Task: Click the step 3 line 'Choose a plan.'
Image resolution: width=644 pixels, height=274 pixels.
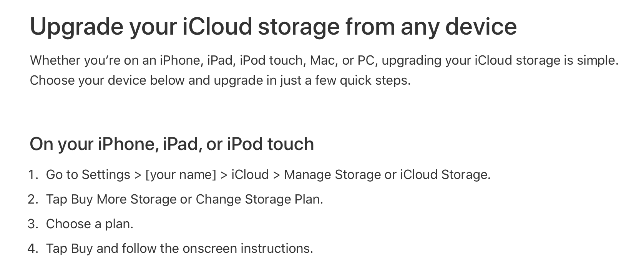Action: click(x=90, y=224)
